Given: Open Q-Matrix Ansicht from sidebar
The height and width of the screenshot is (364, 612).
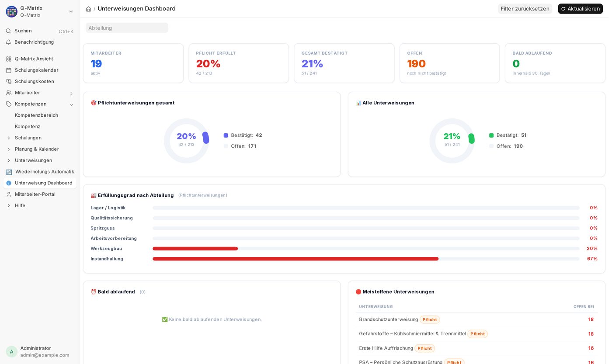Looking at the screenshot, I should pyautogui.click(x=40, y=59).
